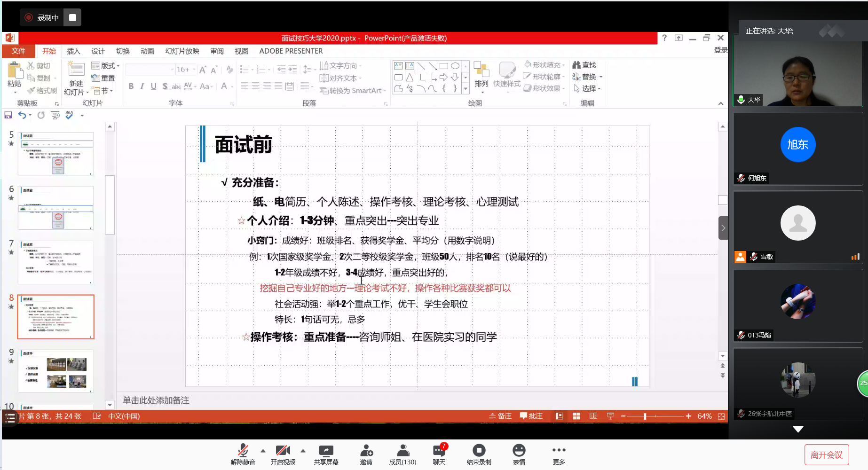Expand the audio options arrow beside unmute
The image size is (868, 470).
(x=263, y=451)
